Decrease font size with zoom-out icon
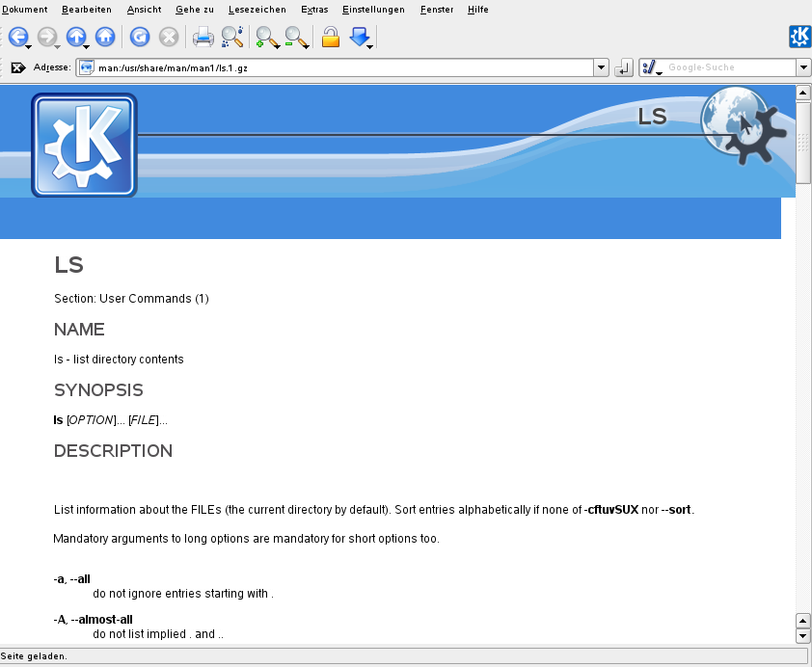812x667 pixels. (x=295, y=38)
